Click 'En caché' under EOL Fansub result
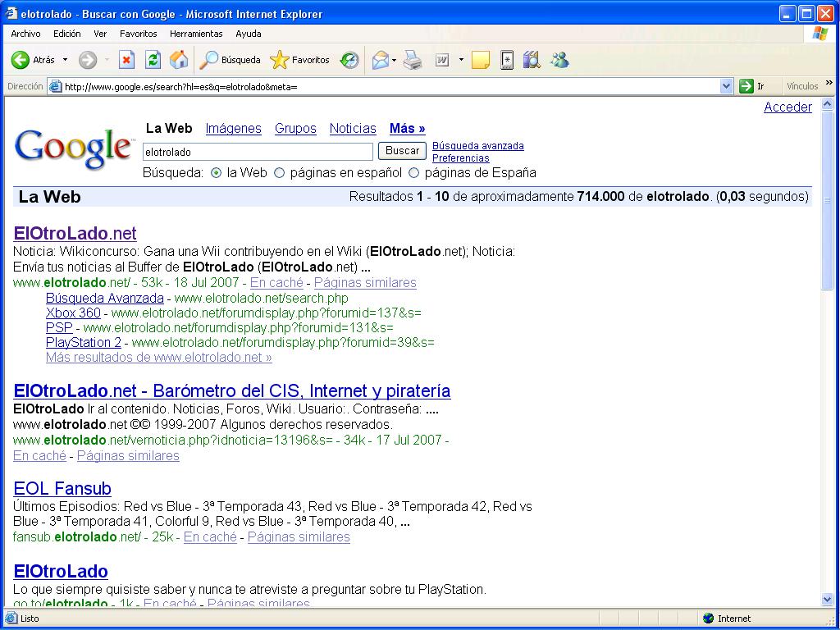This screenshot has height=630, width=840. click(x=210, y=536)
